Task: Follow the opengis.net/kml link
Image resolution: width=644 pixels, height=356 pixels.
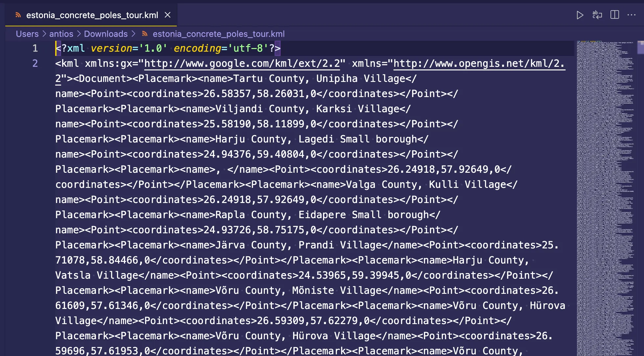Action: point(478,64)
